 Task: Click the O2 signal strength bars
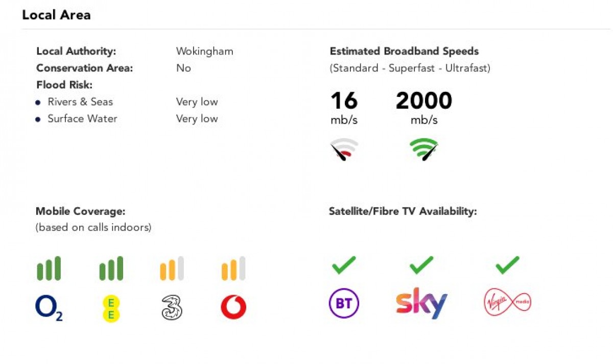point(49,269)
